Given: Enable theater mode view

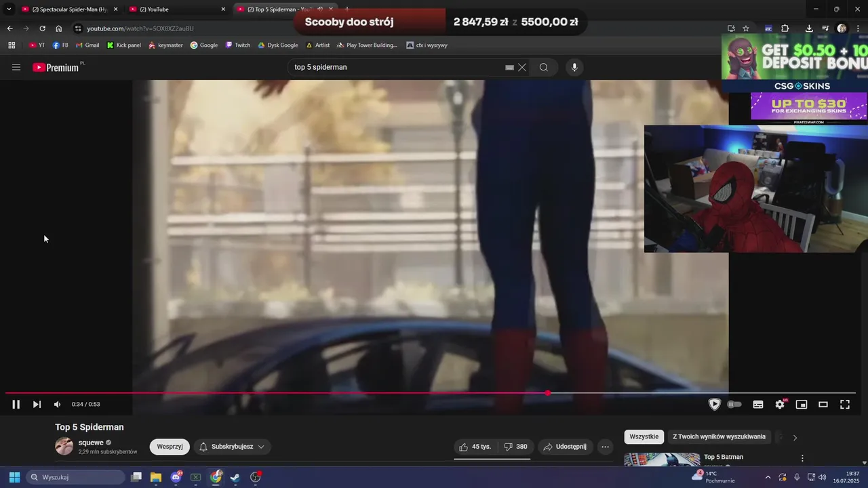Looking at the screenshot, I should pyautogui.click(x=823, y=405).
